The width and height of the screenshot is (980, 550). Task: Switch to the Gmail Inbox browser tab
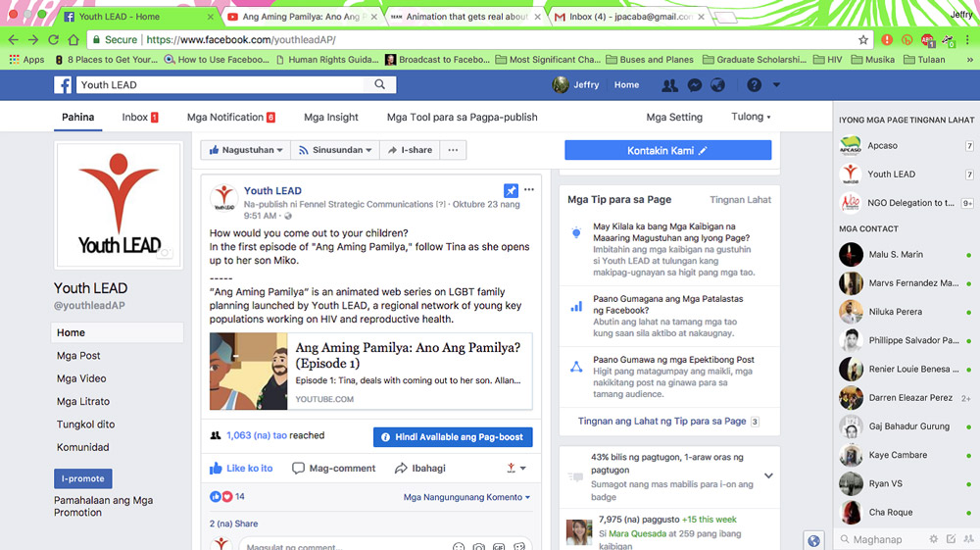628,17
